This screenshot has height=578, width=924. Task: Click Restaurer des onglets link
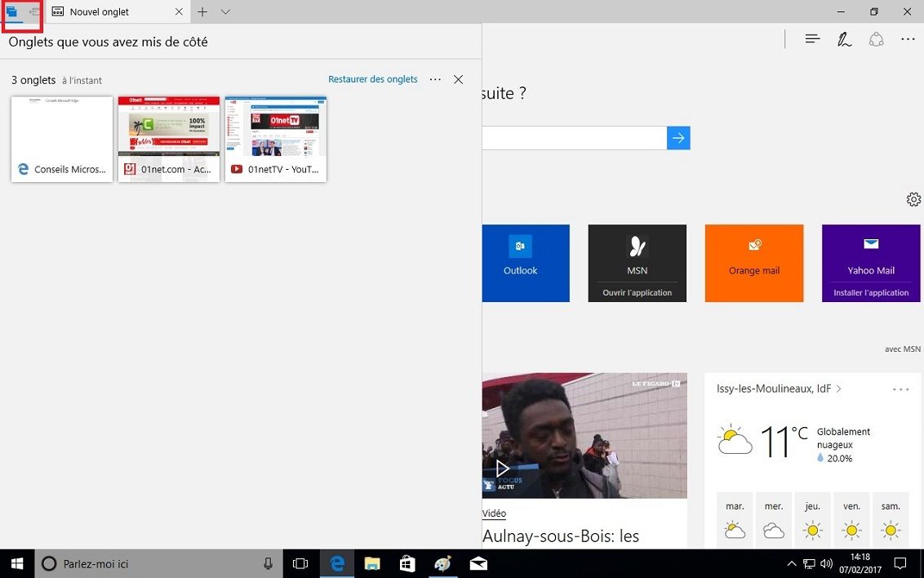(372, 79)
